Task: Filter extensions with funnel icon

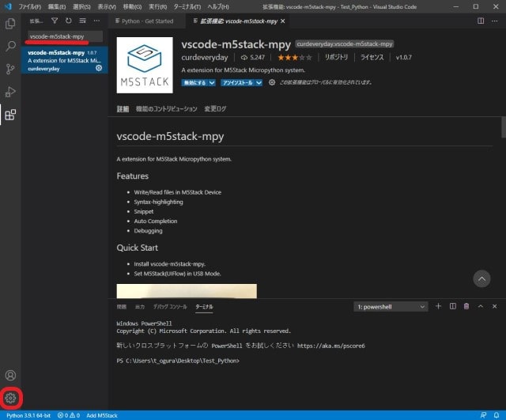Action: pos(55,21)
